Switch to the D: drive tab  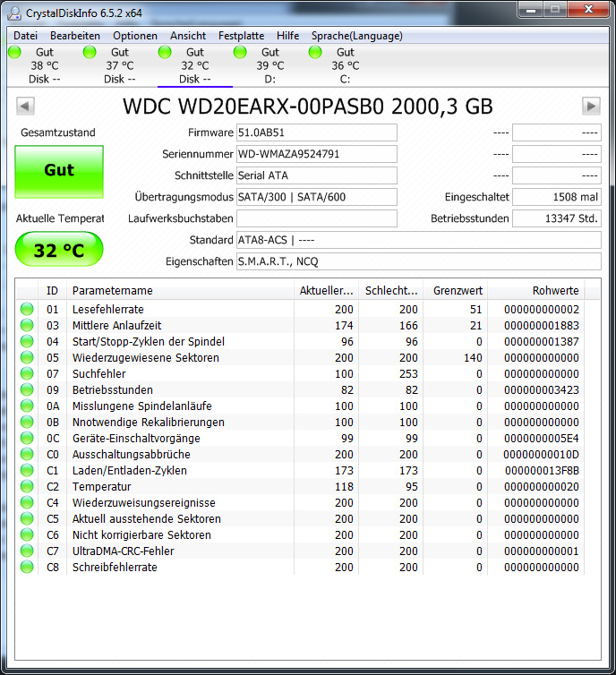click(269, 65)
